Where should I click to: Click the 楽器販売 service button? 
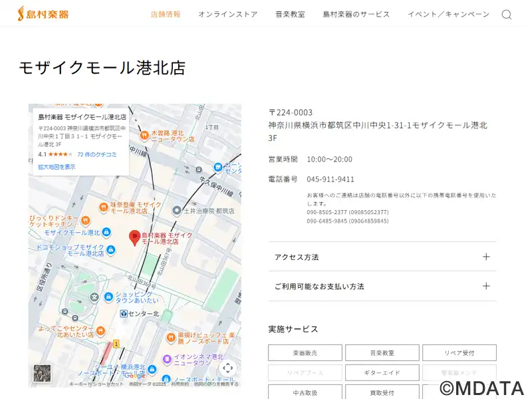(x=305, y=352)
